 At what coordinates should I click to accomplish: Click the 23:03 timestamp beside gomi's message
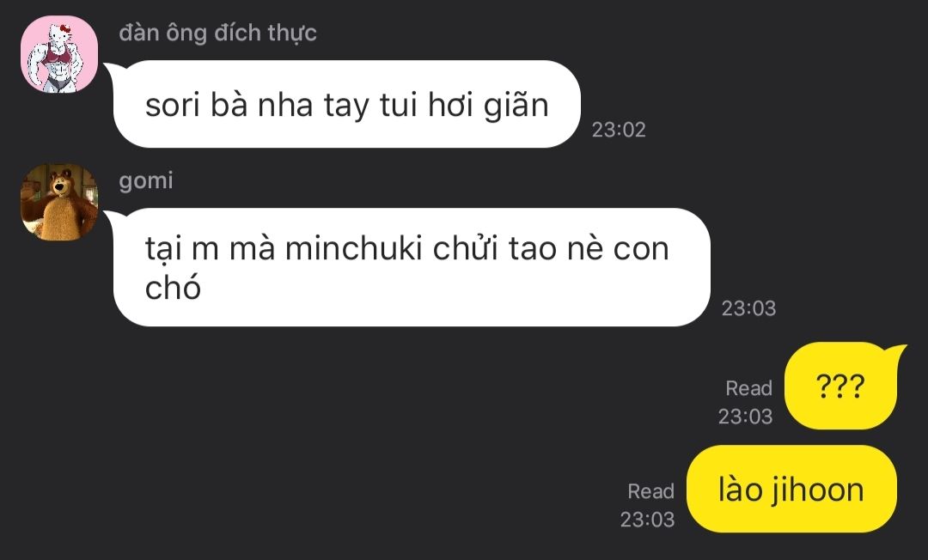748,308
